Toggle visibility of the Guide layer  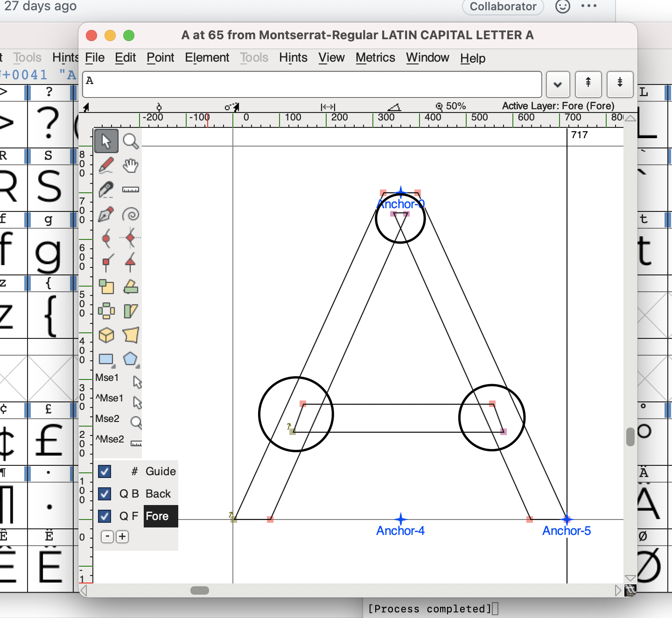click(x=105, y=472)
